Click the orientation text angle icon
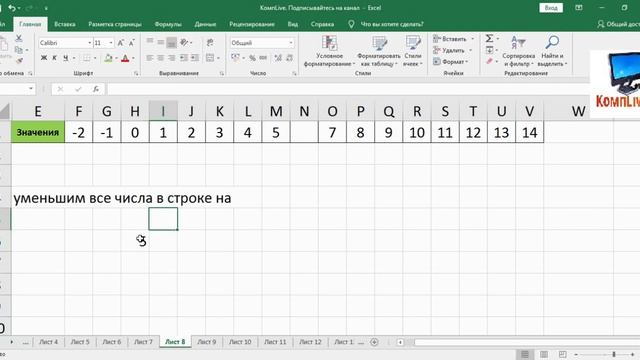The image size is (640, 360). tap(184, 42)
